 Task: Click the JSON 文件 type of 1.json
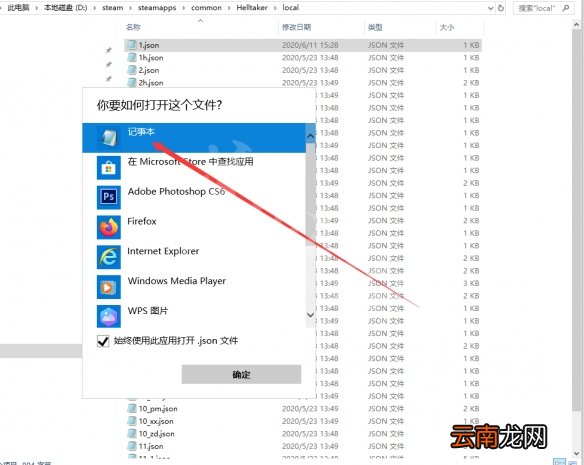point(386,45)
